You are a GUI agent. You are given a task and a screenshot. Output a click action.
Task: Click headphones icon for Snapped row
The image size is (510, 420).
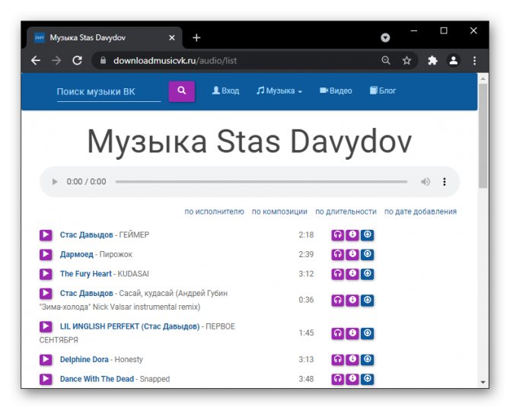click(x=338, y=379)
